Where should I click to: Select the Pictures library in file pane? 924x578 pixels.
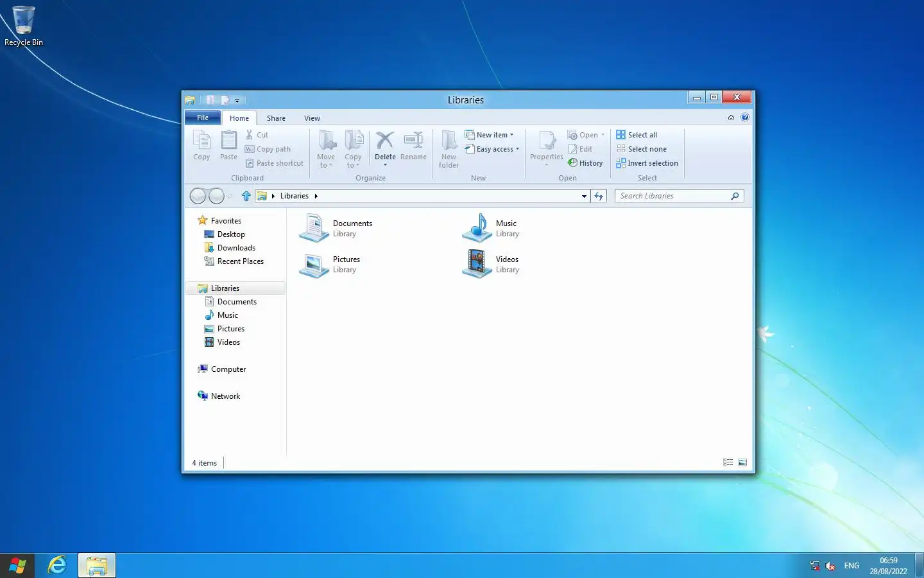[330, 264]
